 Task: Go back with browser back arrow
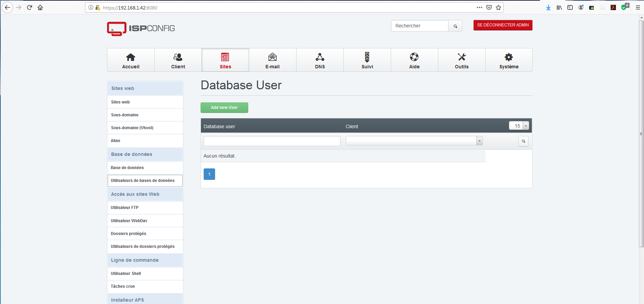pos(7,7)
